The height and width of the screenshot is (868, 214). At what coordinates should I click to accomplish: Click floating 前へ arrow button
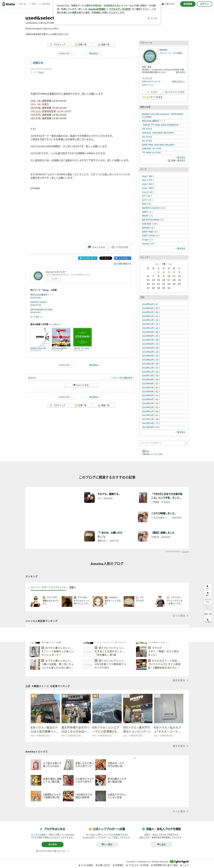click(208, 594)
